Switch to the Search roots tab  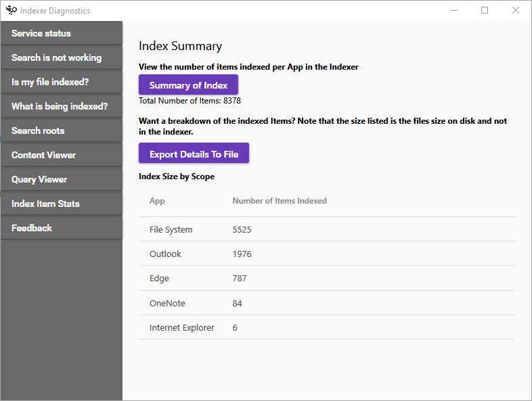click(61, 131)
